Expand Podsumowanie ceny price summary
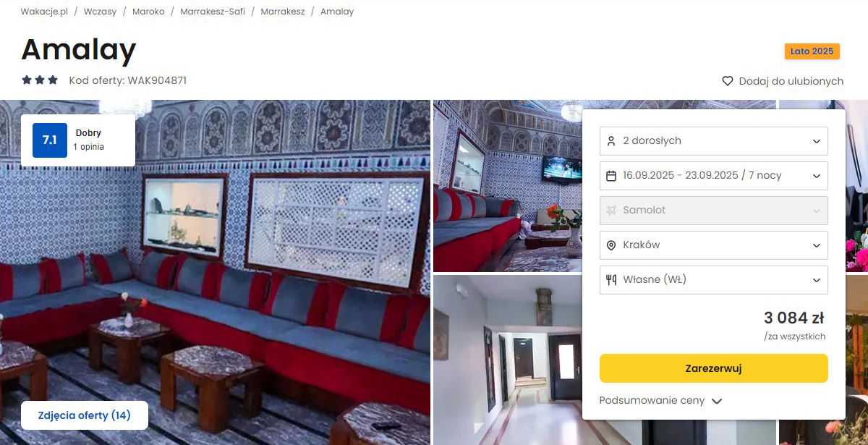Image resolution: width=868 pixels, height=445 pixels. [x=661, y=400]
